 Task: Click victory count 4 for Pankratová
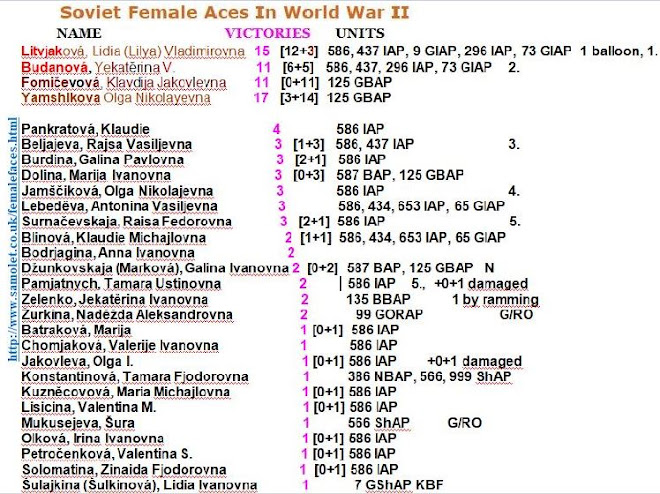pos(276,129)
